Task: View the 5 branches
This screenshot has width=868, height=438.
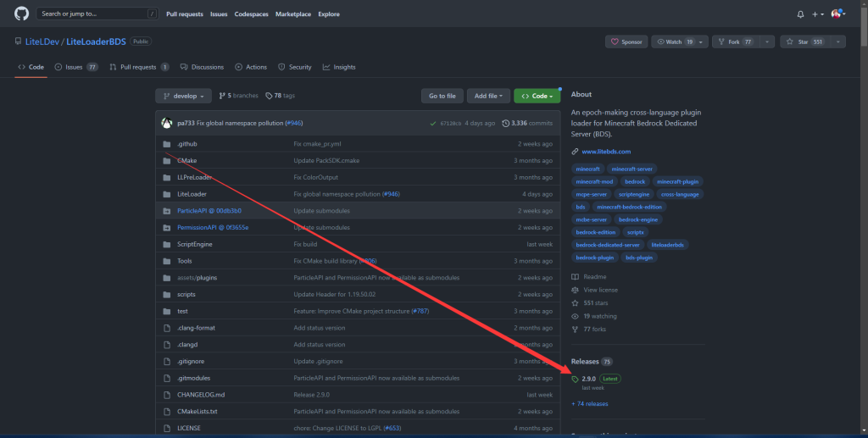Action: (x=238, y=96)
